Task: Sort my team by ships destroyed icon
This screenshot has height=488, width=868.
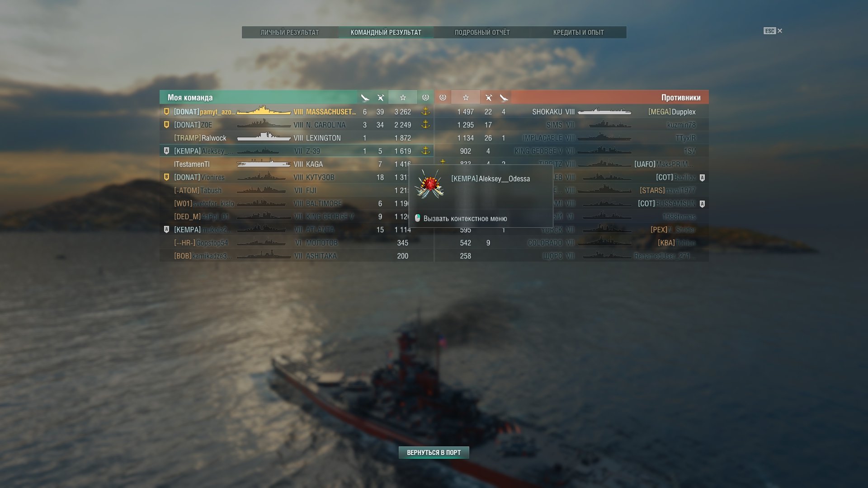Action: [365, 98]
